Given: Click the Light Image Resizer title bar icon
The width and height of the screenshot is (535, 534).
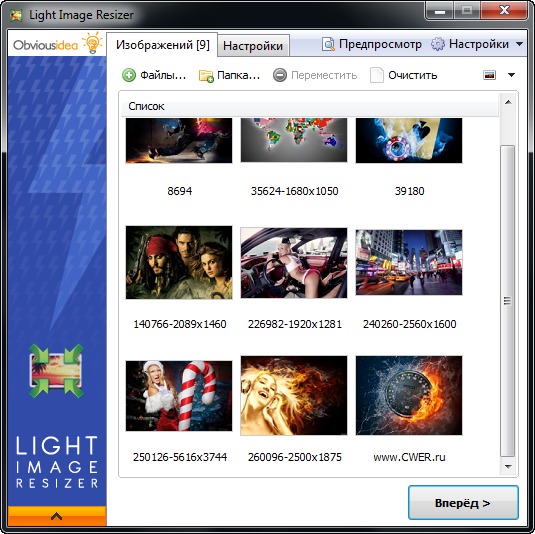Looking at the screenshot, I should [x=16, y=15].
